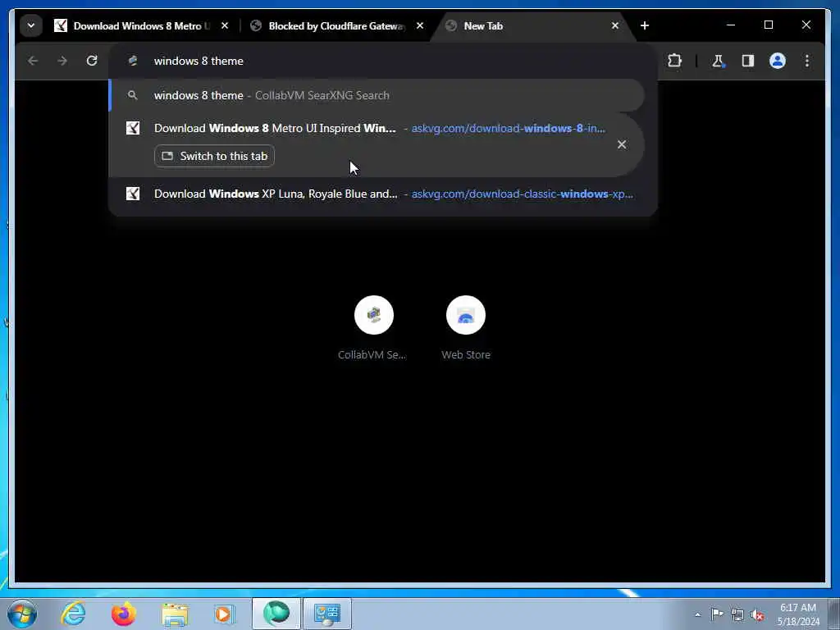Image resolution: width=840 pixels, height=630 pixels.
Task: Open a new tab with plus button
Action: pos(645,25)
